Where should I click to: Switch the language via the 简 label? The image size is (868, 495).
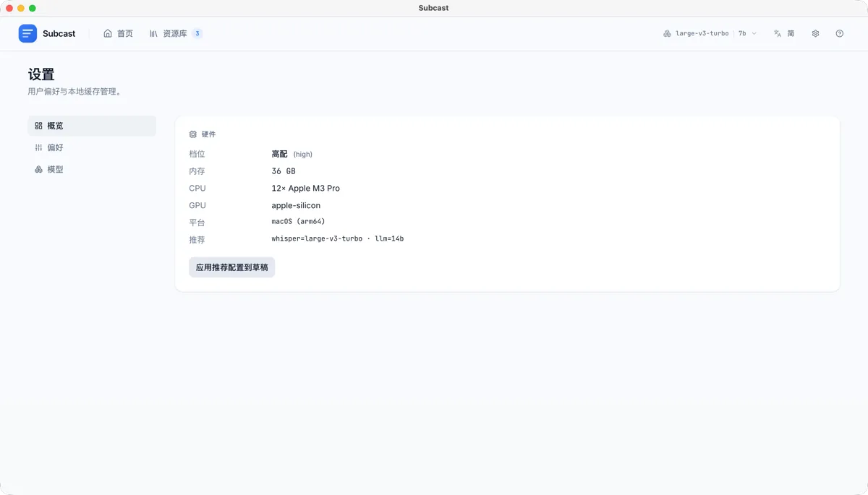[x=791, y=33]
